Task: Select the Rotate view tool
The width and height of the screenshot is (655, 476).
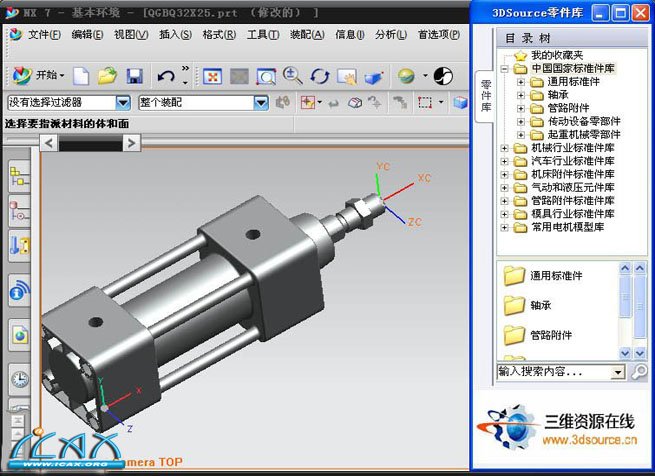Action: pos(320,76)
